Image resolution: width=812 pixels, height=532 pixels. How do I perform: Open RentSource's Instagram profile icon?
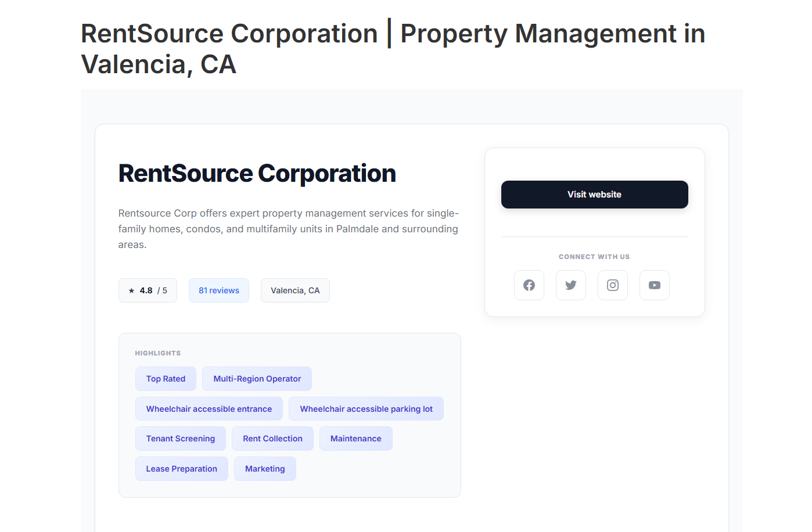coord(612,285)
